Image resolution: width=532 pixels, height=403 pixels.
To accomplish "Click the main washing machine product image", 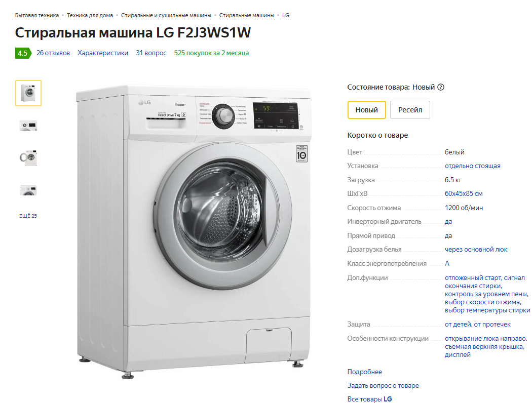I will click(x=194, y=232).
